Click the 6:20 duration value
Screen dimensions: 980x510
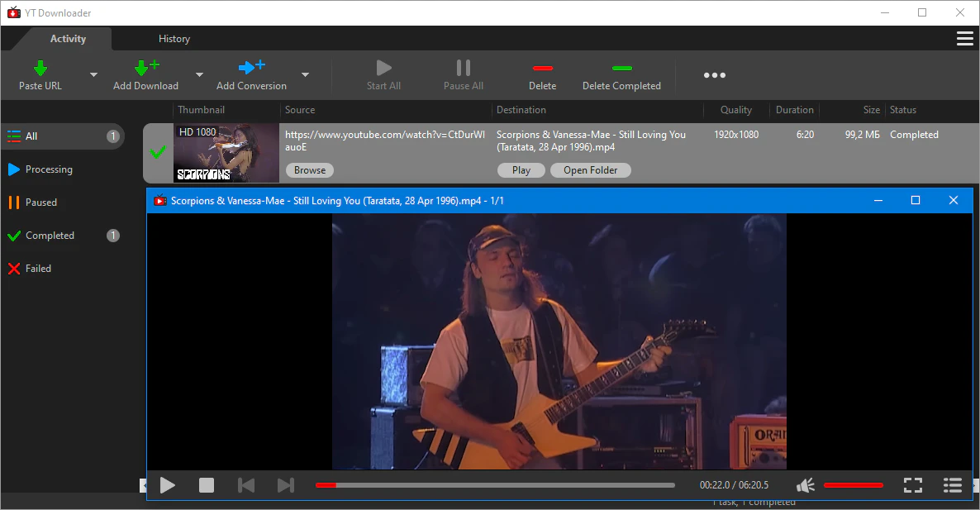point(805,135)
